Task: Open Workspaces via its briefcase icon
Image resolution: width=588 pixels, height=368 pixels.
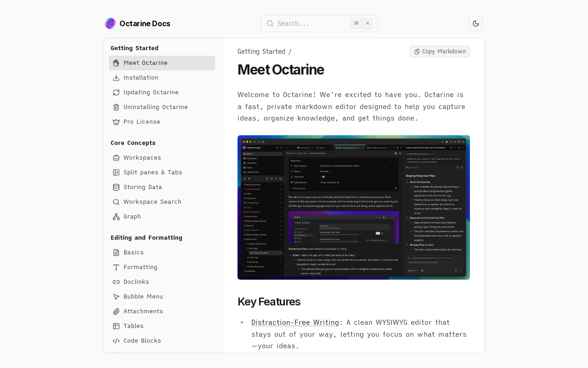Action: tap(116, 158)
